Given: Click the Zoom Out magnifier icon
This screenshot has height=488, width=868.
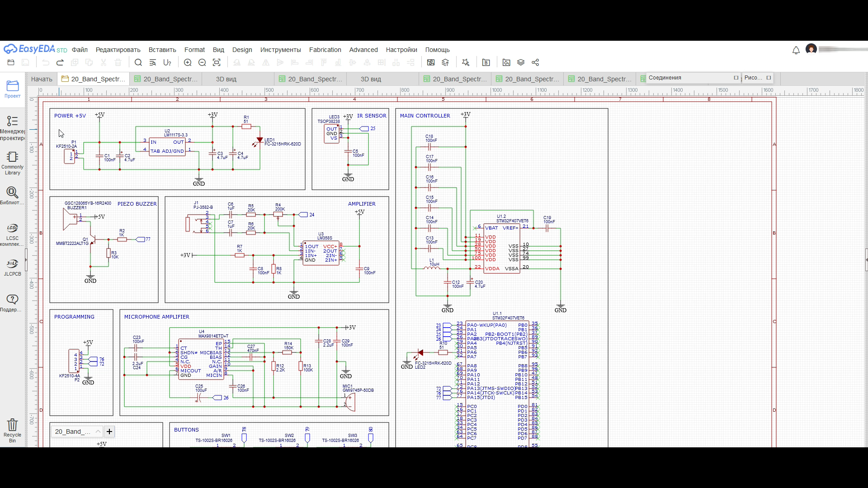Looking at the screenshot, I should (202, 62).
